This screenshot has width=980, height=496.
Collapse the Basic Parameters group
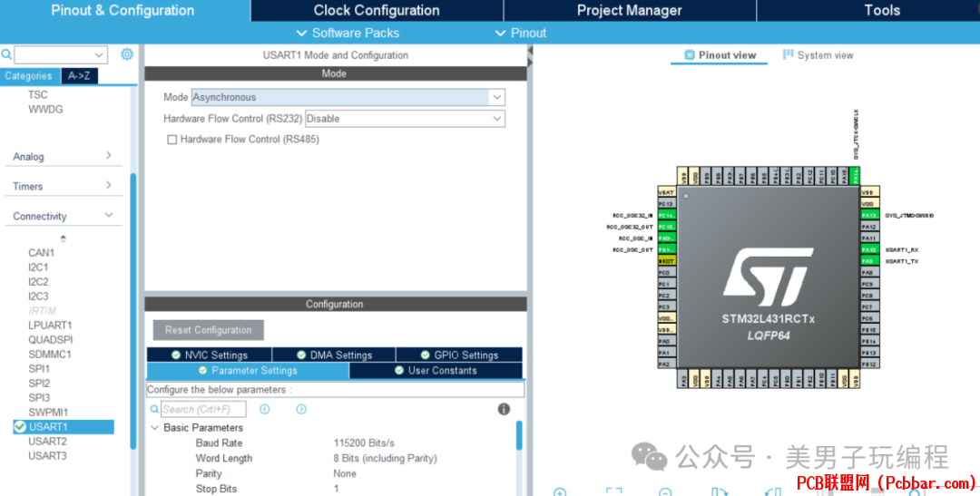tap(154, 428)
